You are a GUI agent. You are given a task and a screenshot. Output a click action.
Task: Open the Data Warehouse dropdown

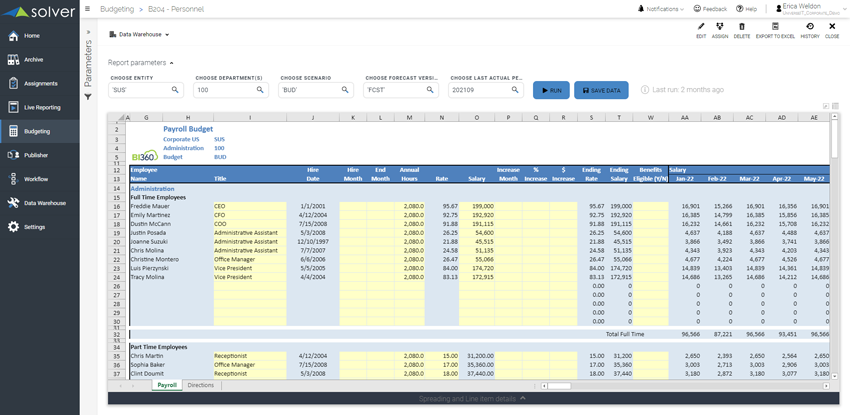pos(139,34)
